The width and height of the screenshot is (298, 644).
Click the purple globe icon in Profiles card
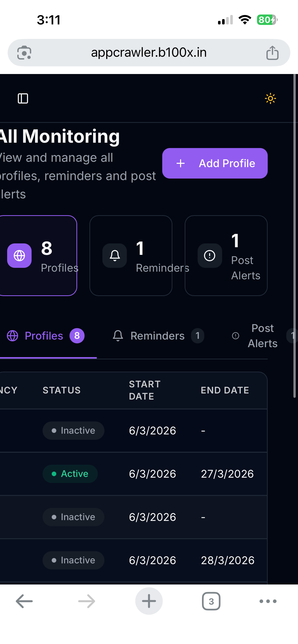[19, 256]
